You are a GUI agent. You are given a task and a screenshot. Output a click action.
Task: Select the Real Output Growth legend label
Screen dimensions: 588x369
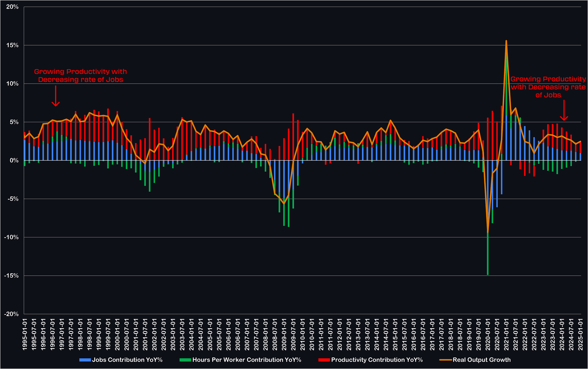(481, 360)
